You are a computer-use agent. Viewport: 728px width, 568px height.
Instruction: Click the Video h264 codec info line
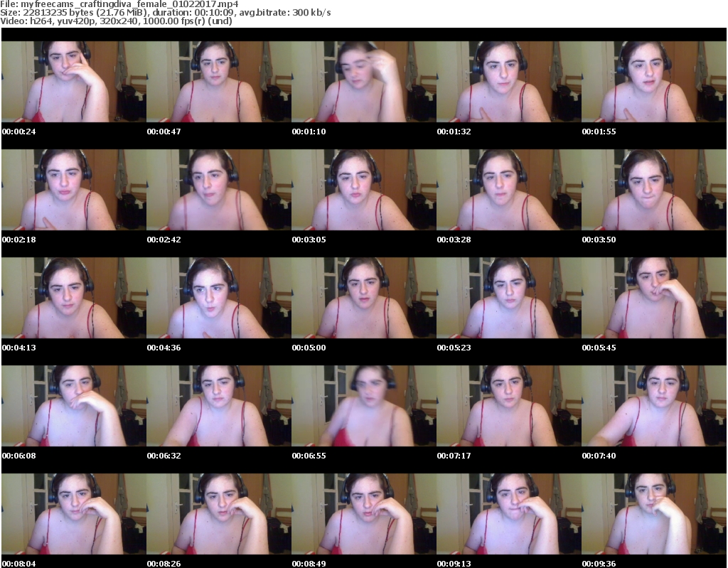point(116,21)
